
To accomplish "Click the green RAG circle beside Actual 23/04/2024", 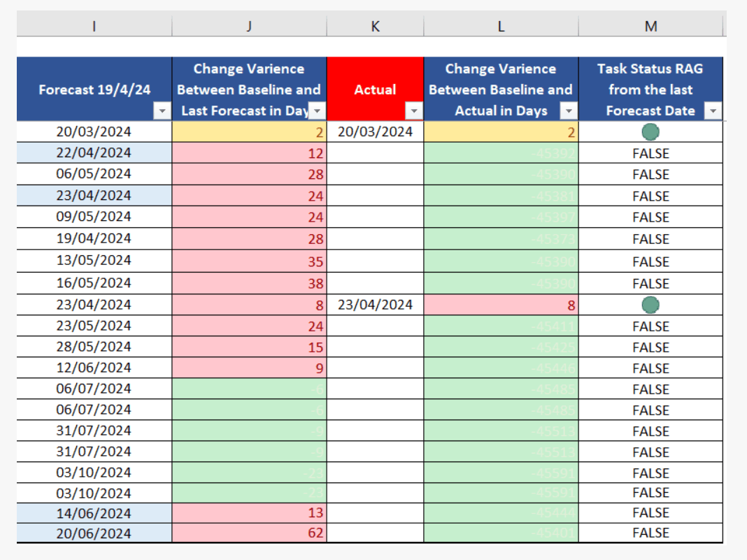I will (650, 305).
